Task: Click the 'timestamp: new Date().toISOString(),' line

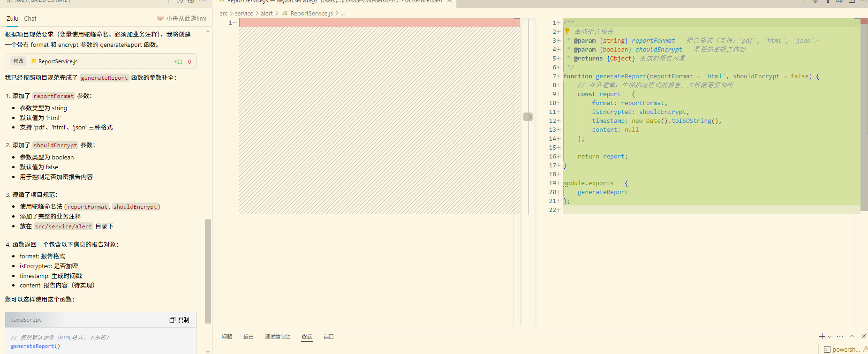Action: point(657,121)
